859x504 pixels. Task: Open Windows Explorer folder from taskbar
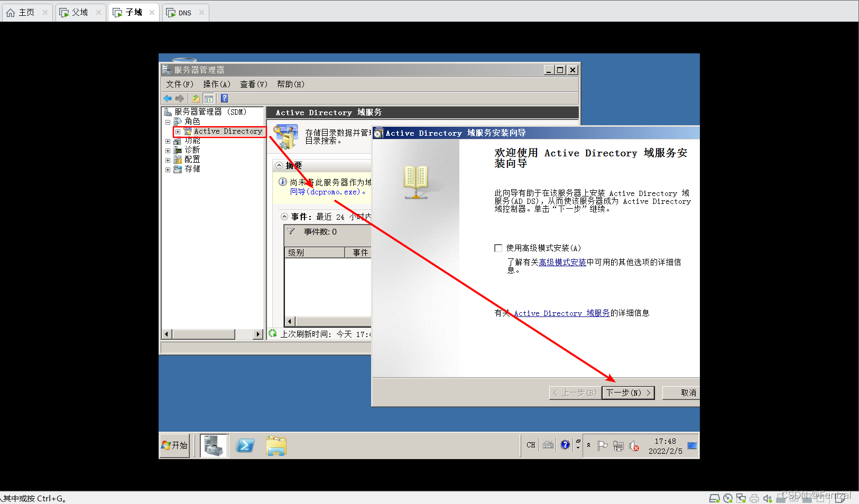tap(276, 446)
